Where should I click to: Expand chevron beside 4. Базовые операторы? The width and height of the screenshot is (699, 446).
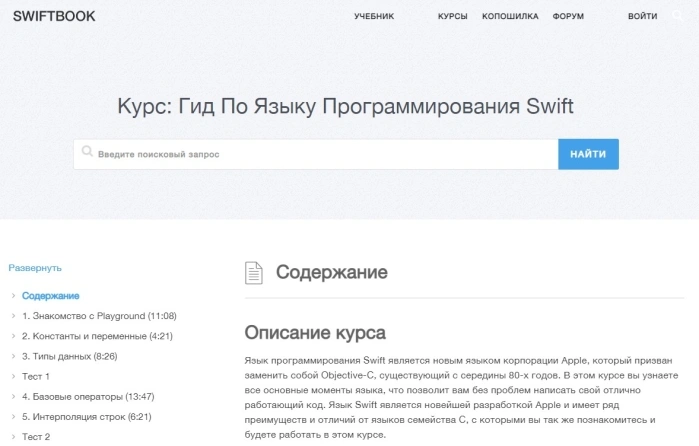13,396
